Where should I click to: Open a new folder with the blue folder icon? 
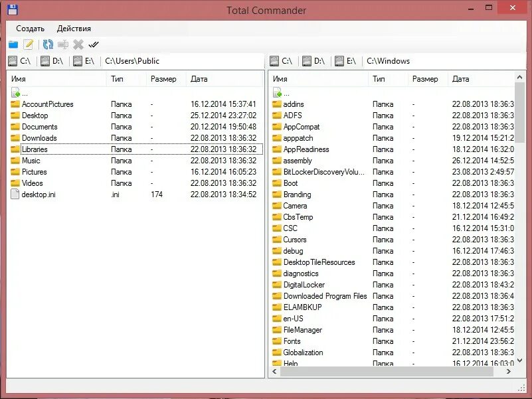(13, 44)
